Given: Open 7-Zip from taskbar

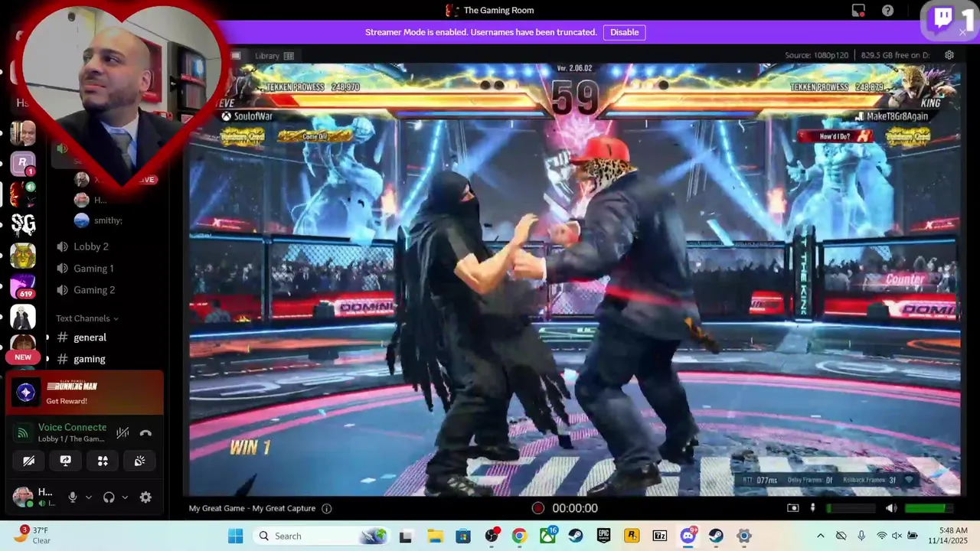Looking at the screenshot, I should click(660, 536).
